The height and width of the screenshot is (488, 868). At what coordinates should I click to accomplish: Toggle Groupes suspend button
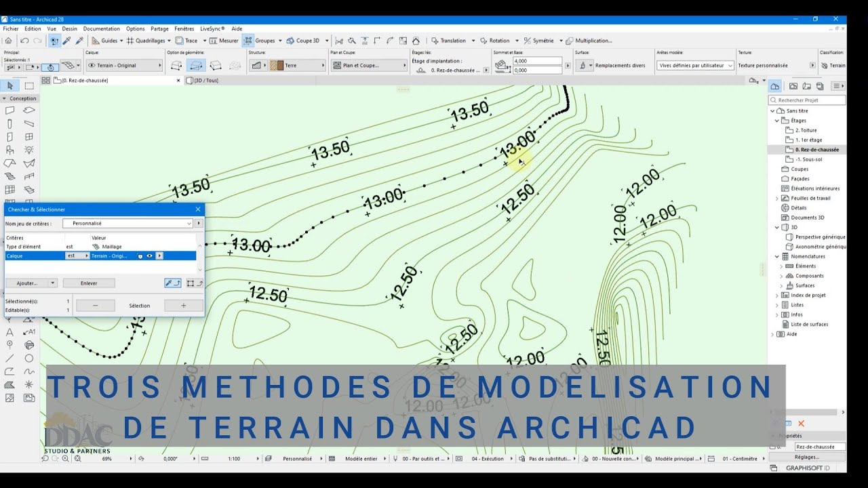coord(248,41)
